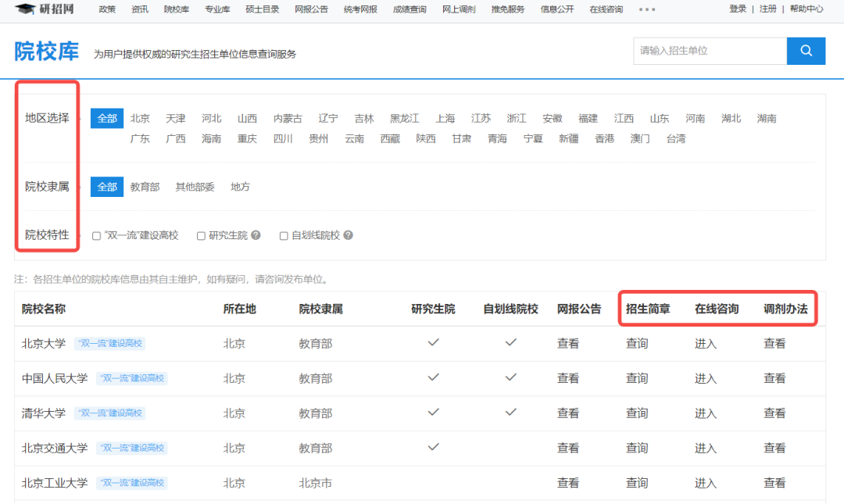The image size is (844, 504).
Task: Open the 成绩查询 menu item
Action: [409, 10]
